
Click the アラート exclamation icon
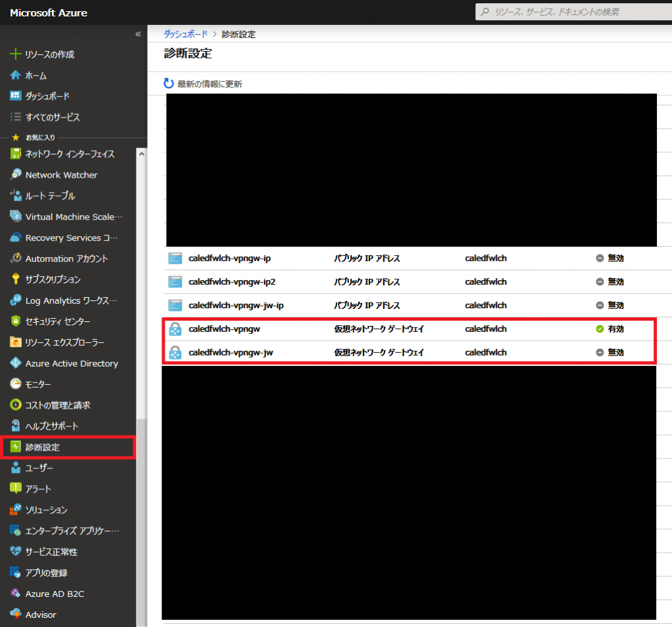[16, 488]
